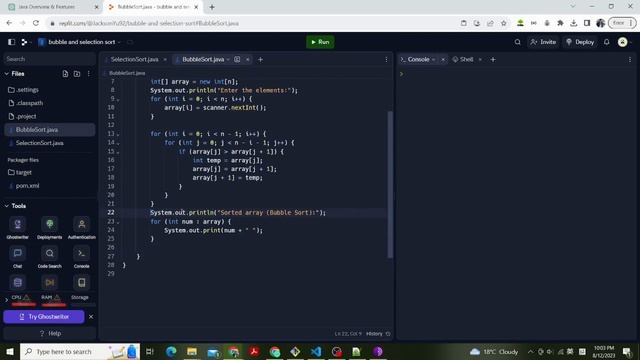Add a new editor tab with plus
Viewport: 640px width, 360px height.
(x=260, y=60)
